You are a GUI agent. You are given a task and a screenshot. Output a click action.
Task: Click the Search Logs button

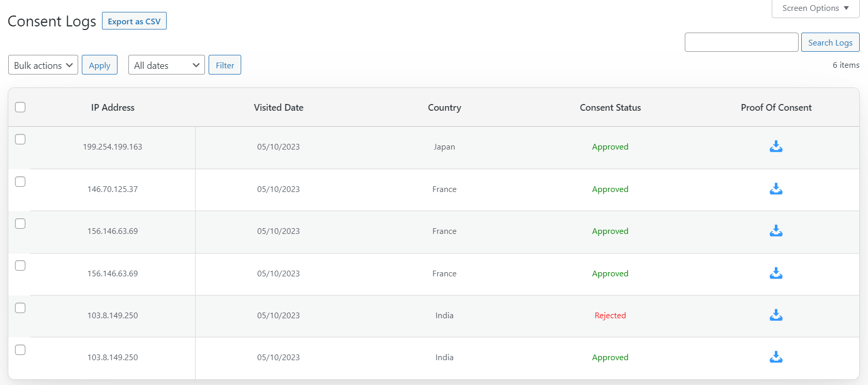point(830,42)
